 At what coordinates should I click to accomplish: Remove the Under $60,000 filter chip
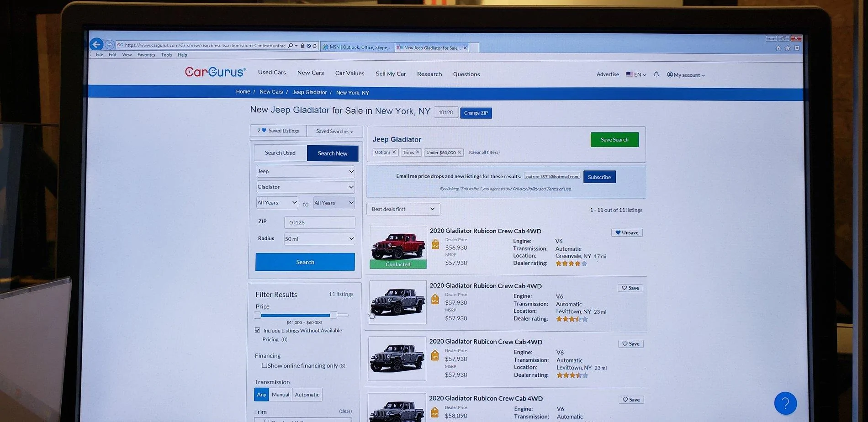click(460, 152)
